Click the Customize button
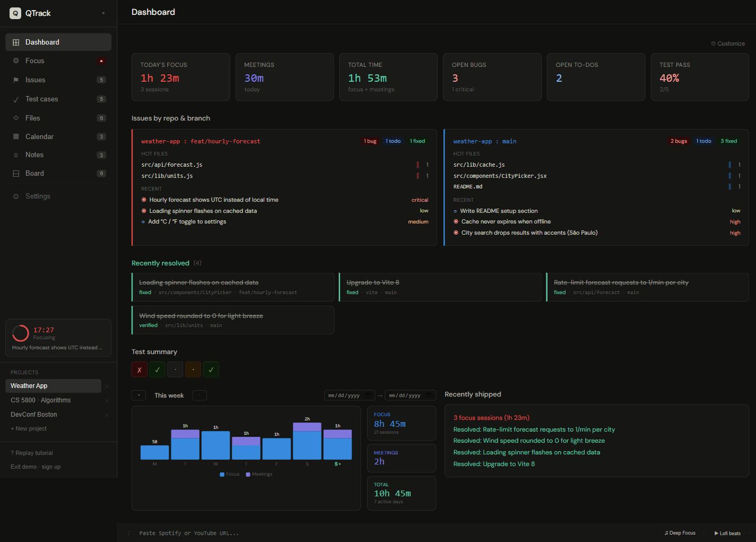Image resolution: width=756 pixels, height=542 pixels. click(x=728, y=44)
